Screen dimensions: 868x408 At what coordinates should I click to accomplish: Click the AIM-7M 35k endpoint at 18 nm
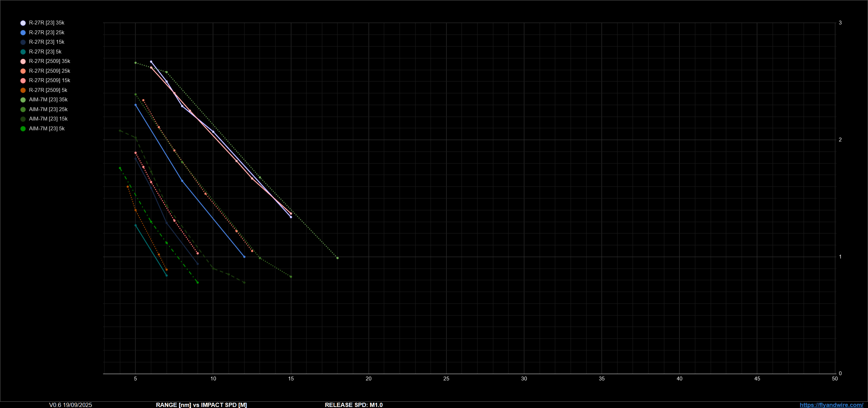[x=337, y=258]
